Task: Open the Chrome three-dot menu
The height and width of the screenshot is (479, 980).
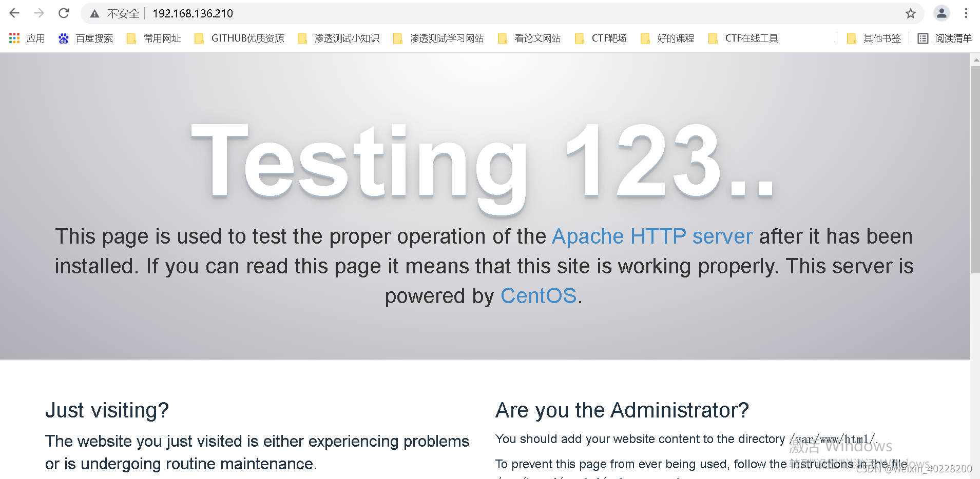Action: (966, 13)
